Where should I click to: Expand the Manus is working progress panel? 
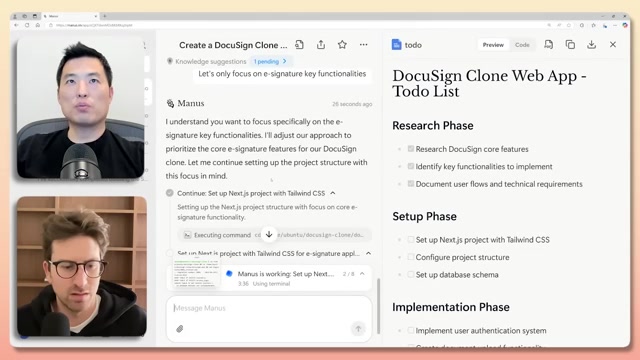pyautogui.click(x=362, y=274)
